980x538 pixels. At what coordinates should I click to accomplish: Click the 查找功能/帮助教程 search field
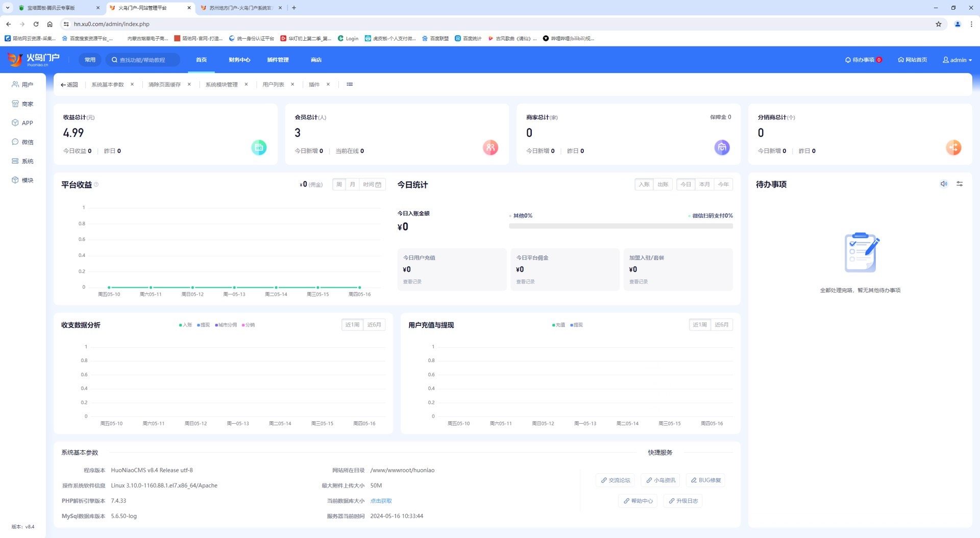(143, 60)
